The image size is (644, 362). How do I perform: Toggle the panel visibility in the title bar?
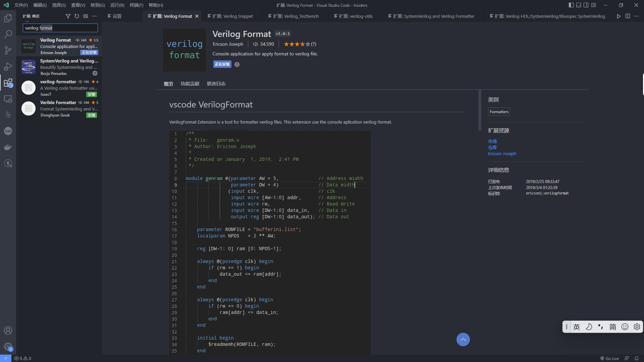pos(579,5)
